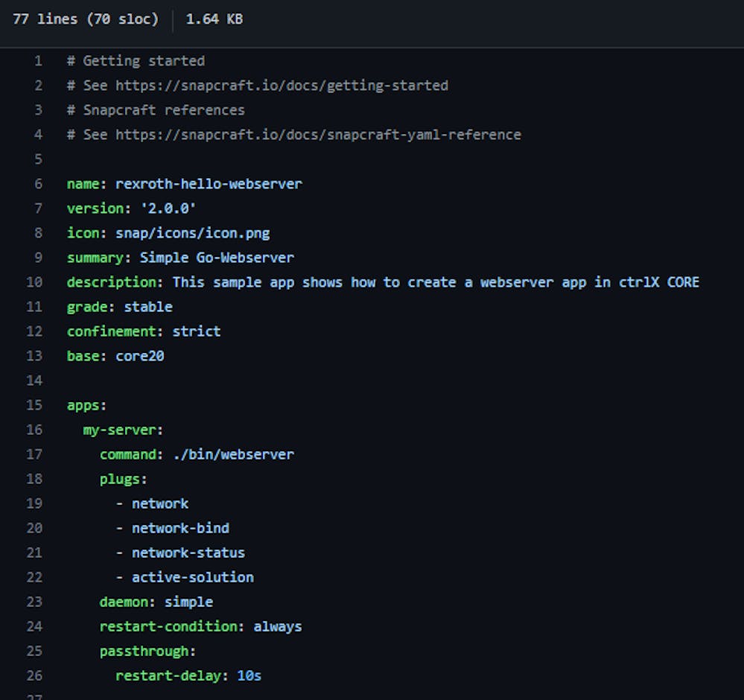Click the snapcraft getting-started docs URL
This screenshot has width=744, height=700.
(x=282, y=86)
